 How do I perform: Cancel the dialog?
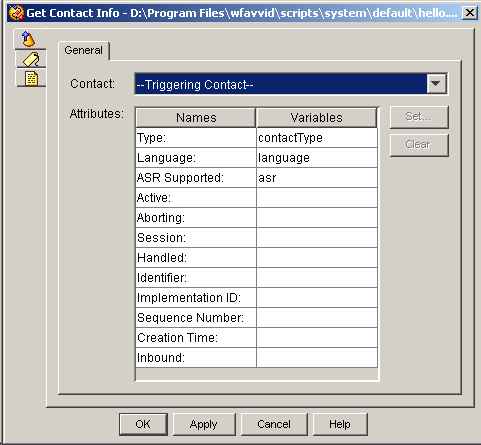(274, 424)
